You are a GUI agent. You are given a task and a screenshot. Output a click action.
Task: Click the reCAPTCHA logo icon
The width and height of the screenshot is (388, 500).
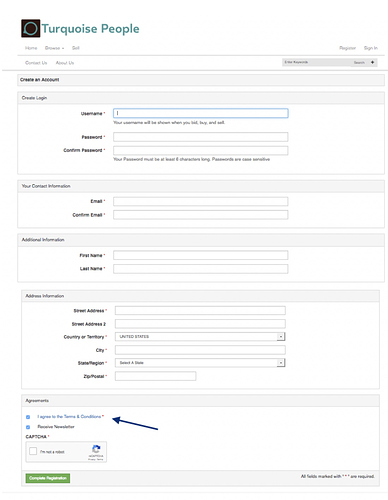(96, 449)
